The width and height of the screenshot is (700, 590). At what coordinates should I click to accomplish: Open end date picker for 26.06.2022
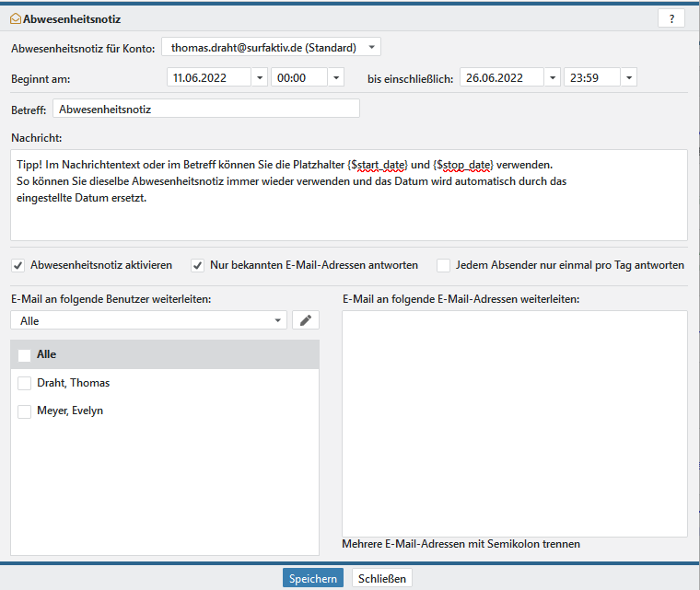click(551, 78)
